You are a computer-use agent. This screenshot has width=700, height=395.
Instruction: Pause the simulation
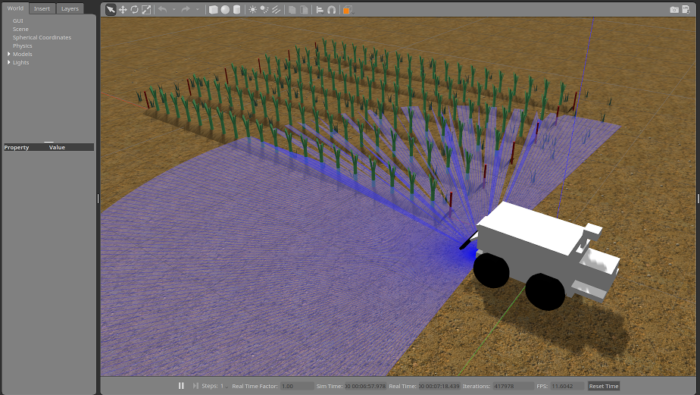tap(181, 386)
